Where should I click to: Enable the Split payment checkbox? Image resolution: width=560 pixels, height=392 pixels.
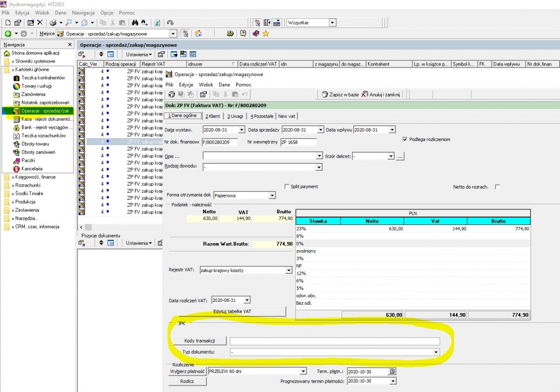pos(287,186)
